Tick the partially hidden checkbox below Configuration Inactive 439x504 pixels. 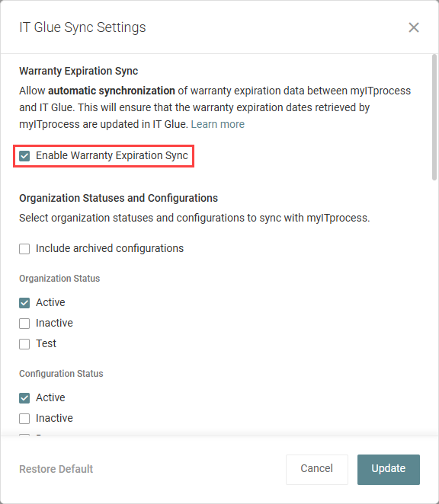point(24,435)
